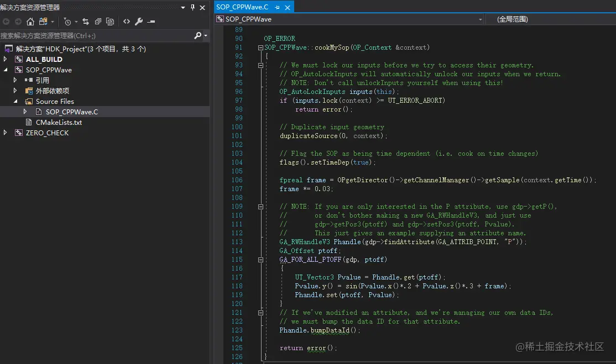Click the Source Files filter folder icon
Viewport: 616px width, 364px height.
pos(29,102)
